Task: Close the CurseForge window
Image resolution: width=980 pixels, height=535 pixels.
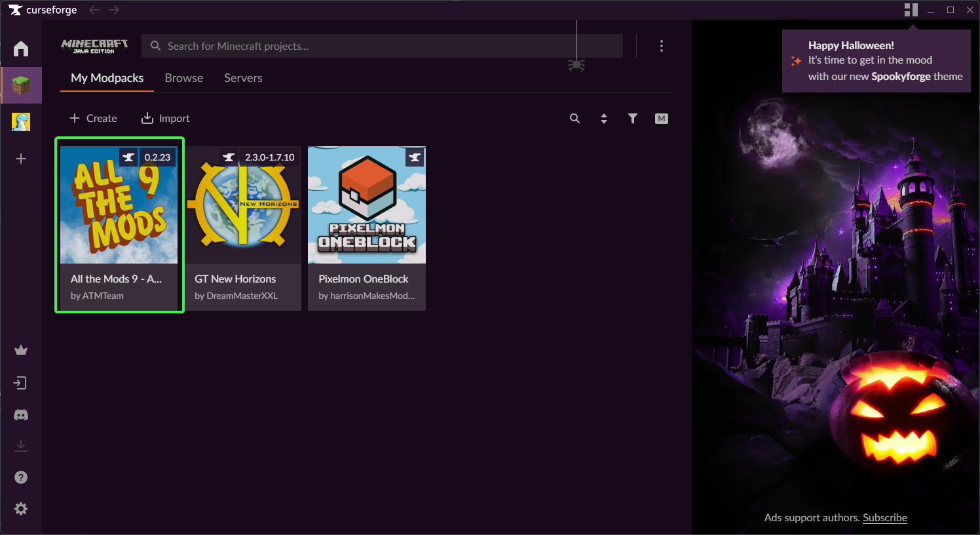Action: (970, 10)
